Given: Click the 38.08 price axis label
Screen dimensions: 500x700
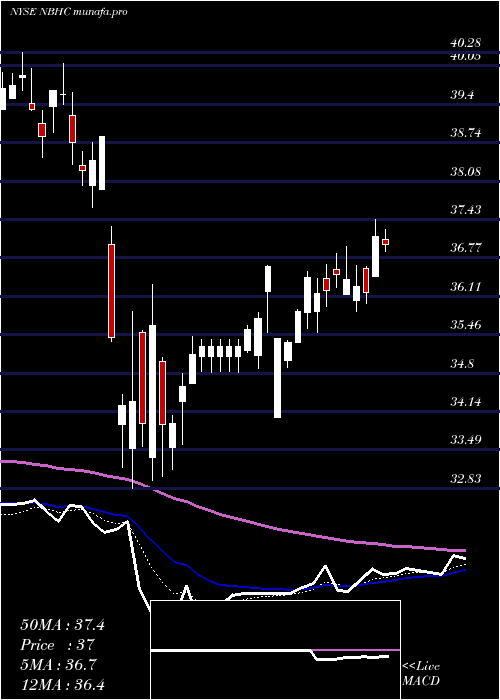Looking at the screenshot, I should (x=466, y=172).
